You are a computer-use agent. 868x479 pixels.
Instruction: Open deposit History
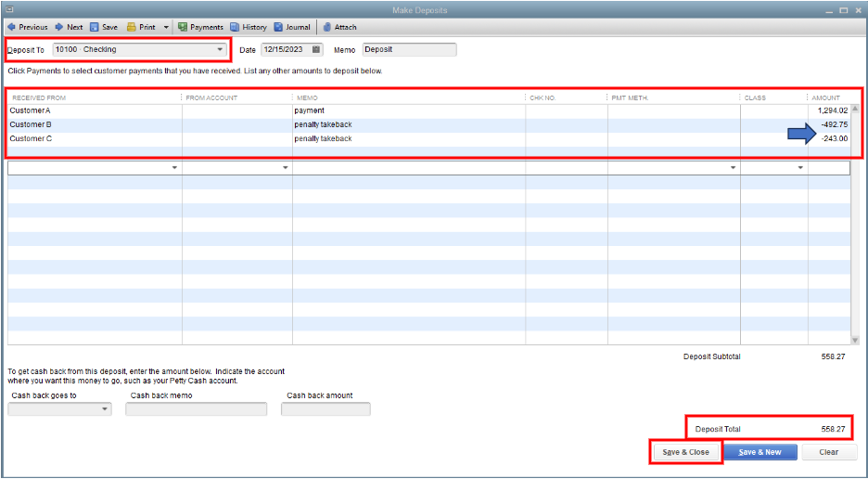pyautogui.click(x=249, y=27)
